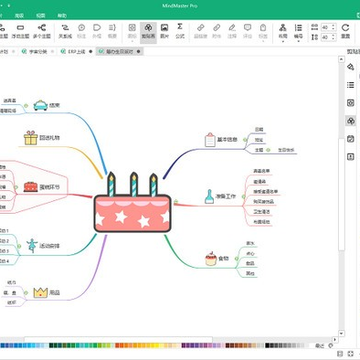This screenshot has width=360, height=360.
Task: Collapse the cupcake topic's subtopics toggle
Action: (236, 258)
